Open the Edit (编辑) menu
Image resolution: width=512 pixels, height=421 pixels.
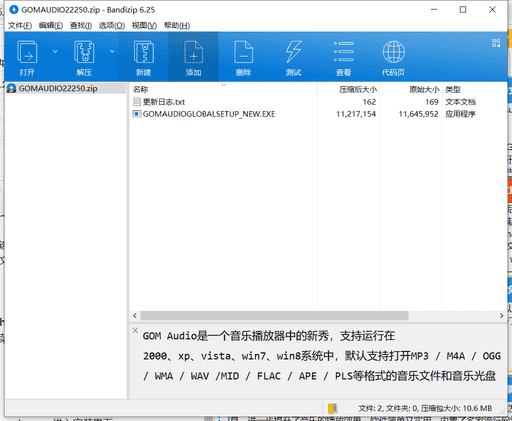51,25
